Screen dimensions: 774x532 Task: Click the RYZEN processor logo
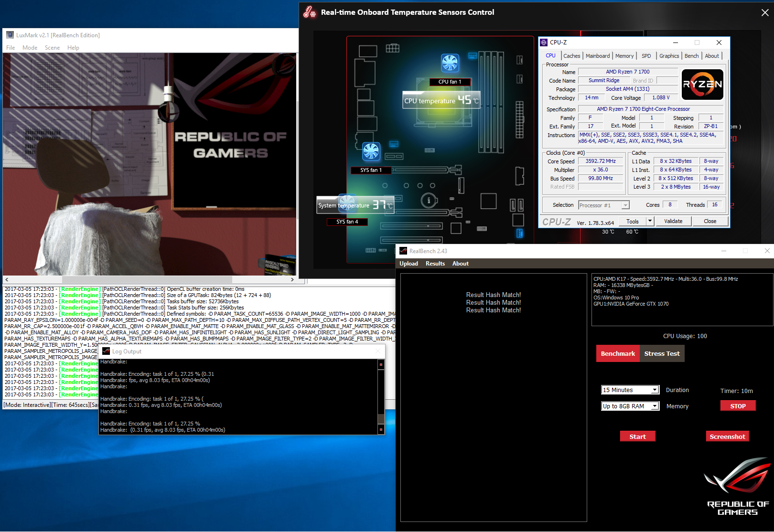click(702, 85)
